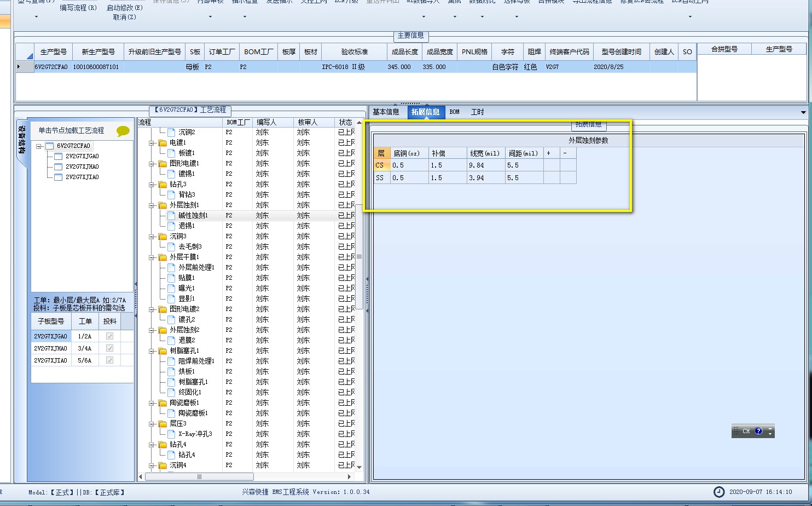Select the 终固化1 process step

tap(190, 392)
